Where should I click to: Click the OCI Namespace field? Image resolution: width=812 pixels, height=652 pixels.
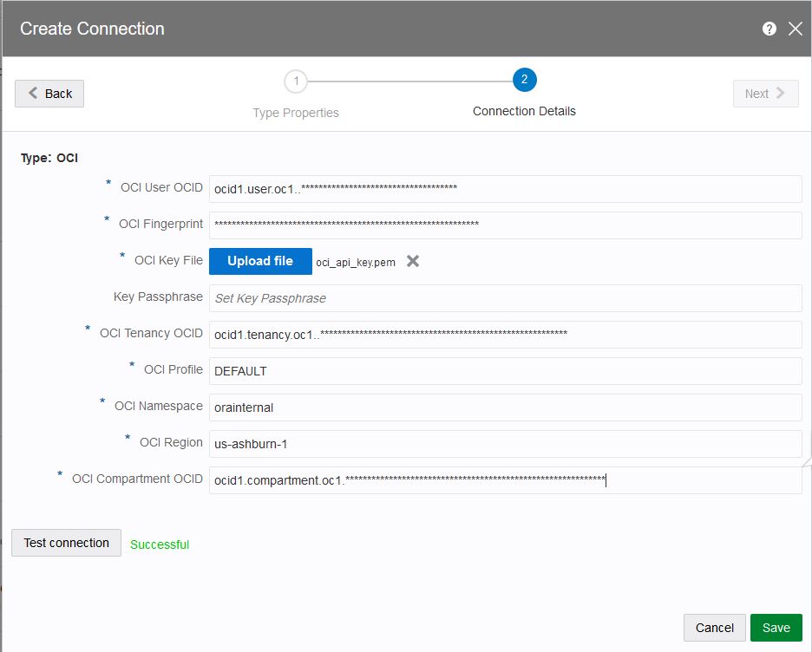(505, 407)
